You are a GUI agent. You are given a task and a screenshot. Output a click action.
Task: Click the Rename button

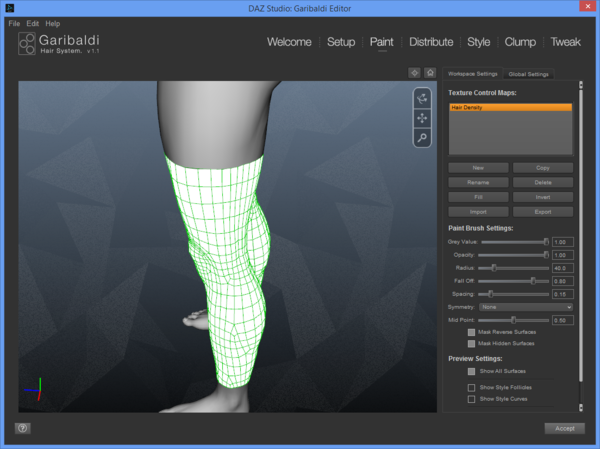pyautogui.click(x=478, y=182)
